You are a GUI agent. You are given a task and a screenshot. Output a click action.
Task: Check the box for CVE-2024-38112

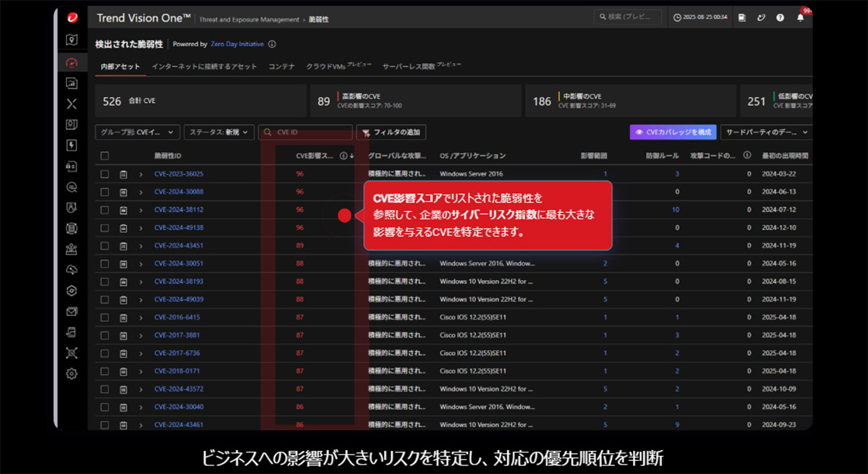click(x=105, y=210)
